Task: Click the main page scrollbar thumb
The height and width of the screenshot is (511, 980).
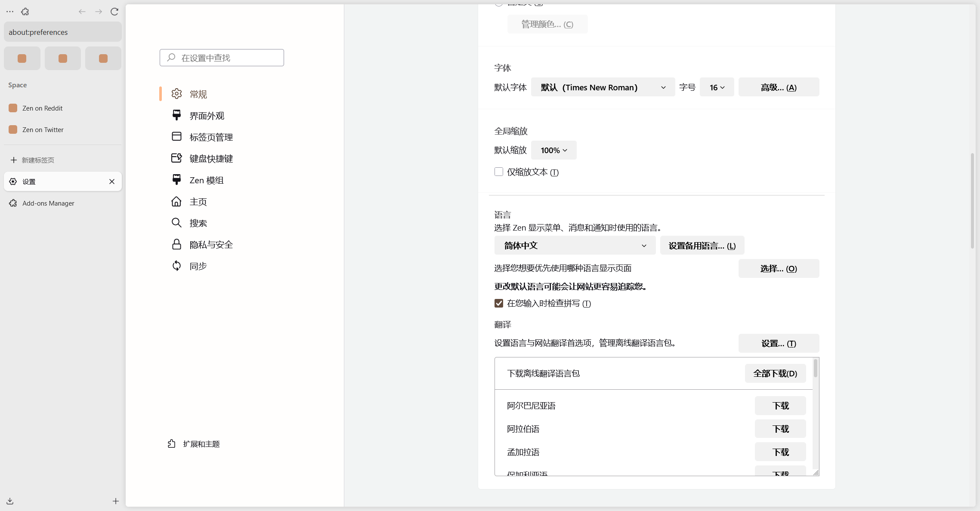Action: point(972,200)
